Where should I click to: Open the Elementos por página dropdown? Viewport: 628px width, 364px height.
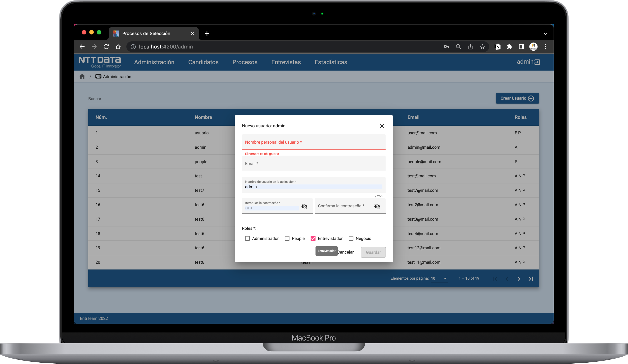click(439, 278)
